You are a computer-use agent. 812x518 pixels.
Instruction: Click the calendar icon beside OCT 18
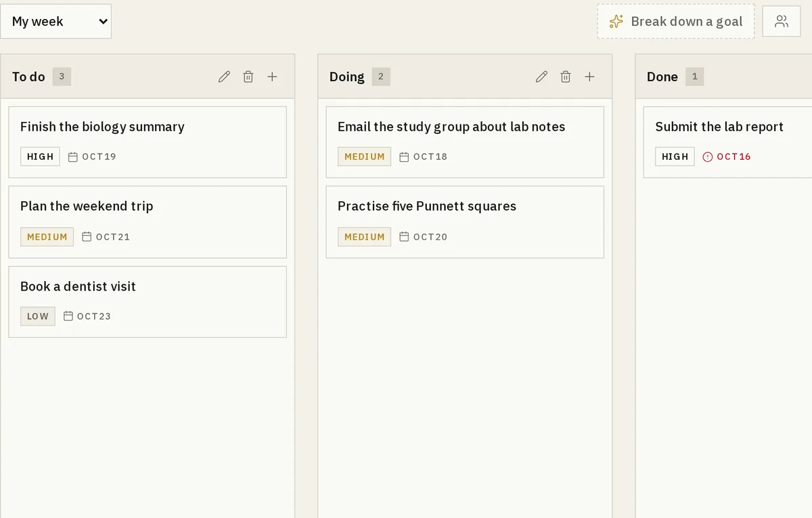pyautogui.click(x=404, y=156)
